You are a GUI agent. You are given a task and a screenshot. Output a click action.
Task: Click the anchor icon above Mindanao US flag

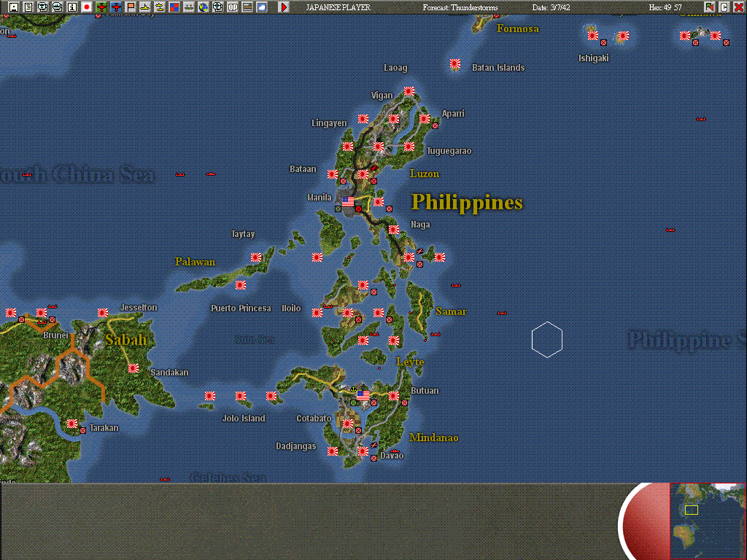(x=354, y=389)
